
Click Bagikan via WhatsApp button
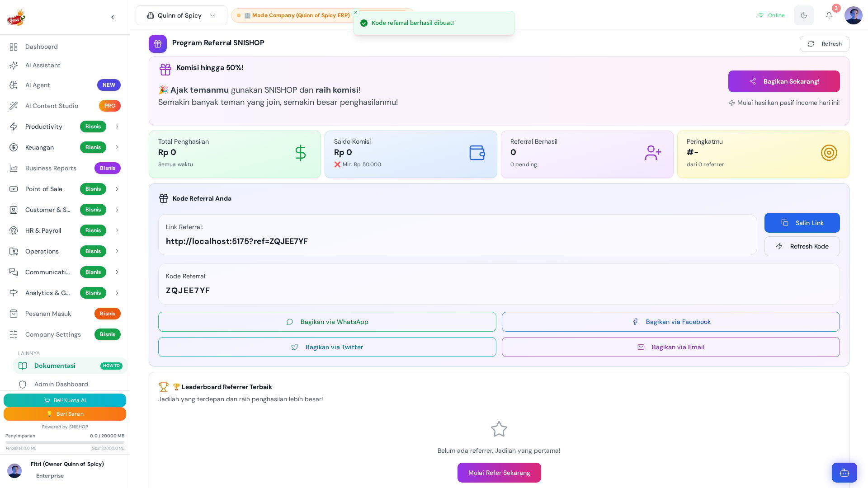click(x=327, y=322)
